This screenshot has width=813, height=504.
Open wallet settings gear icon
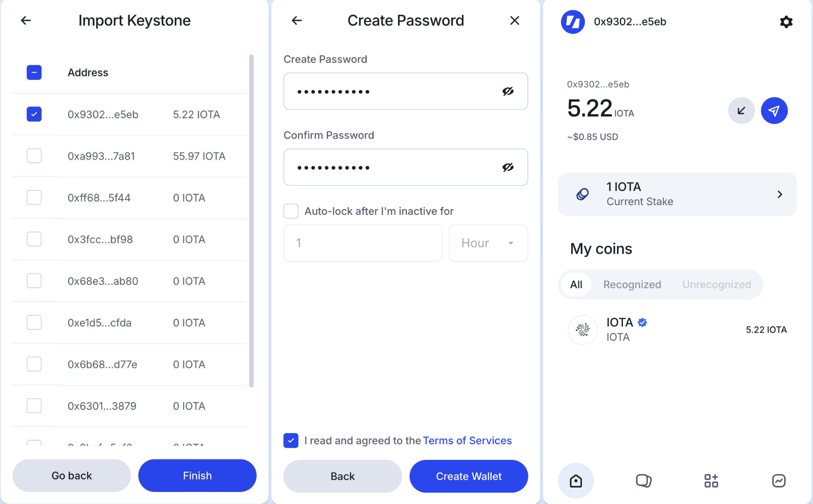point(786,22)
